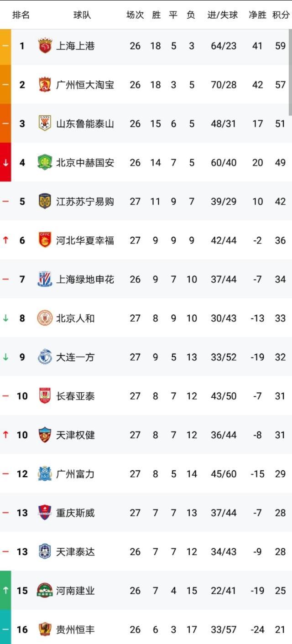Click the 广州恒大淘宝 team crest
292x644 pixels.
point(45,85)
